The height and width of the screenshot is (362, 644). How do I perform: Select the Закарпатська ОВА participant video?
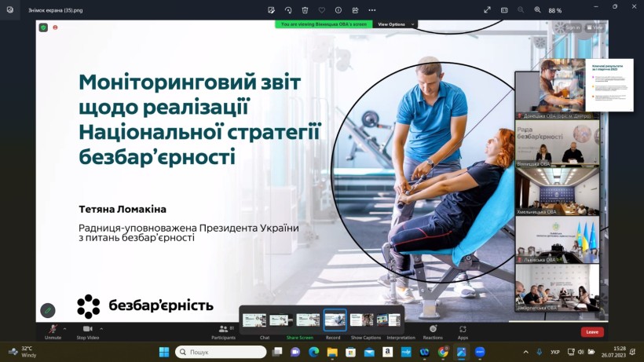coord(558,287)
